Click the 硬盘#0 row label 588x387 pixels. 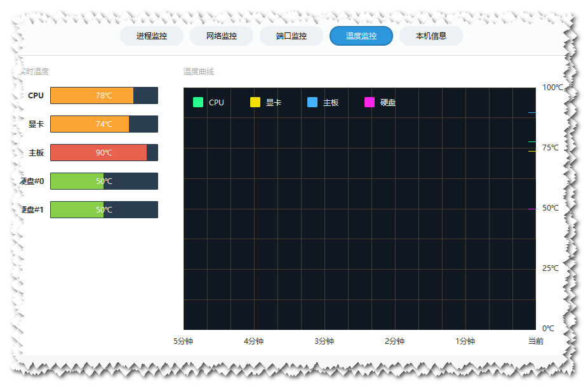pyautogui.click(x=32, y=181)
